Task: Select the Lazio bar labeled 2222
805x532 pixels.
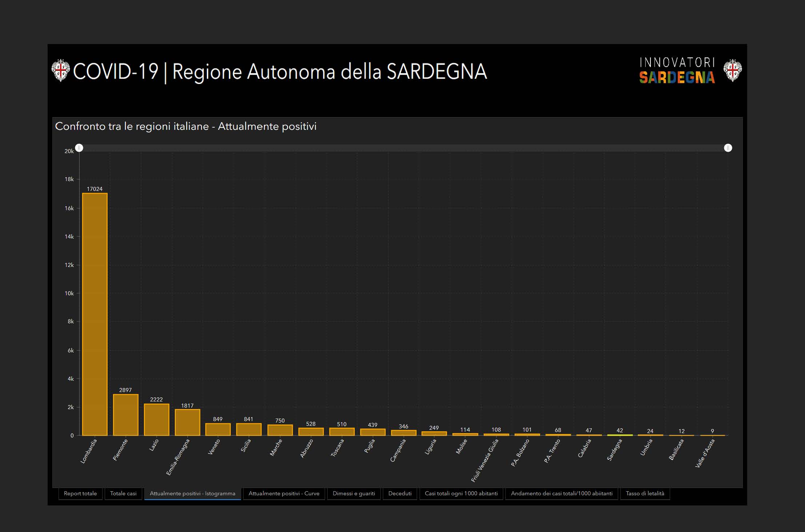Action: tap(157, 419)
